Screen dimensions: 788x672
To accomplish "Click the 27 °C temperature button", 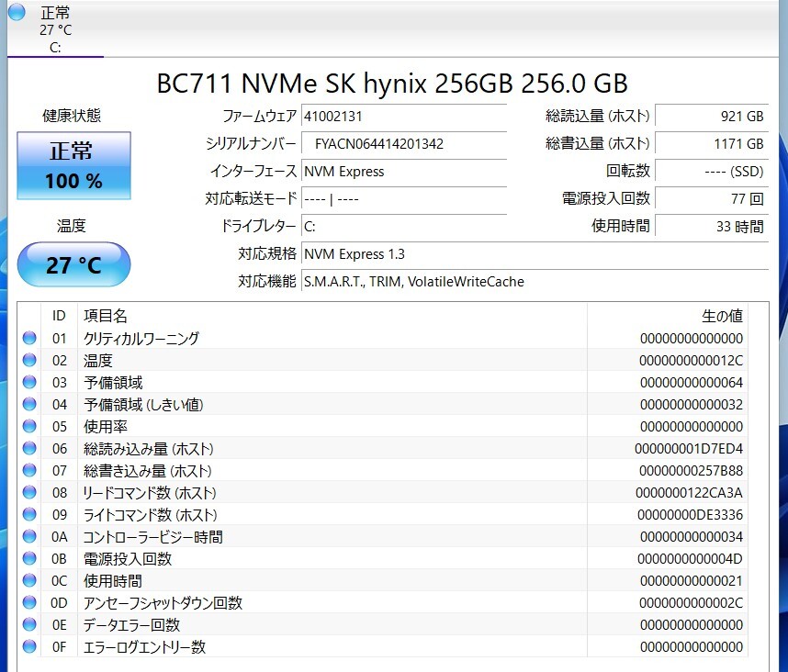I will [x=73, y=265].
